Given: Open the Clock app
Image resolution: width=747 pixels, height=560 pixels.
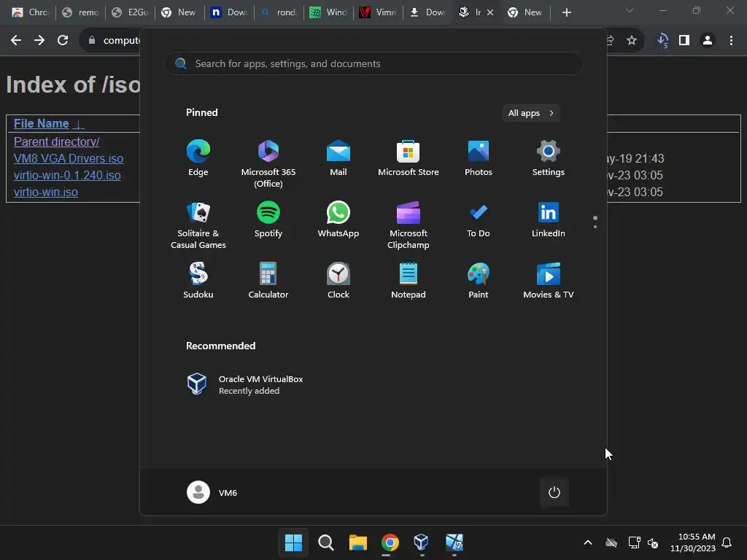Looking at the screenshot, I should [338, 281].
